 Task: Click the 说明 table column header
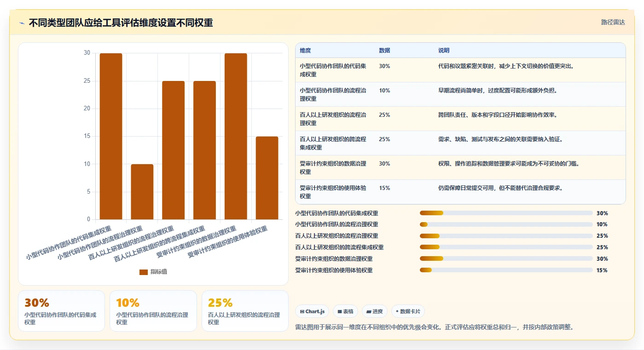click(x=444, y=51)
